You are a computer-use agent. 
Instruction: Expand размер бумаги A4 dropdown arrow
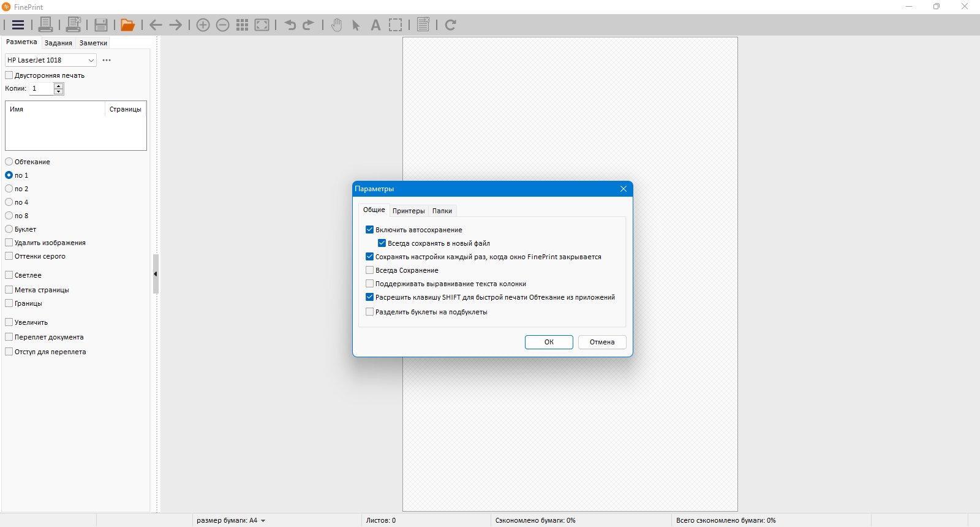pyautogui.click(x=263, y=521)
